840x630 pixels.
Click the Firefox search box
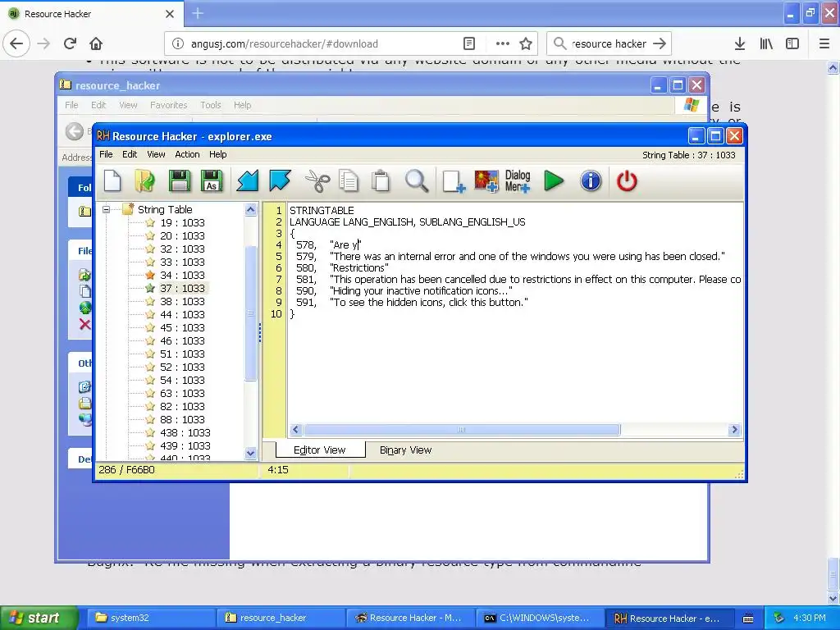coord(609,44)
